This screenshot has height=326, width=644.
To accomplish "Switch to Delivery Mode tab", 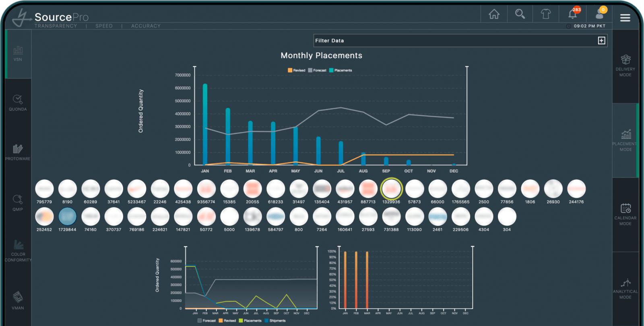I will 625,66.
